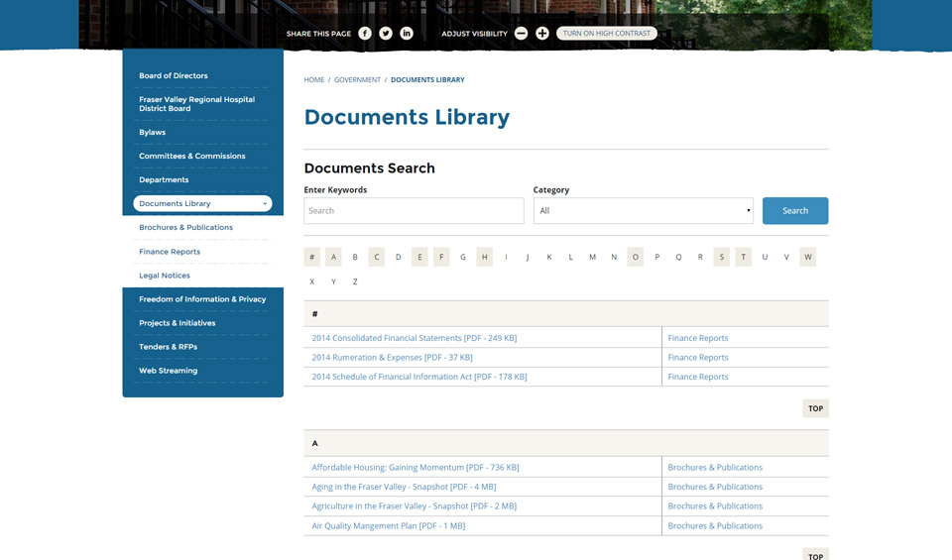The width and height of the screenshot is (952, 560).
Task: Jump to letter S documents
Action: [721, 257]
